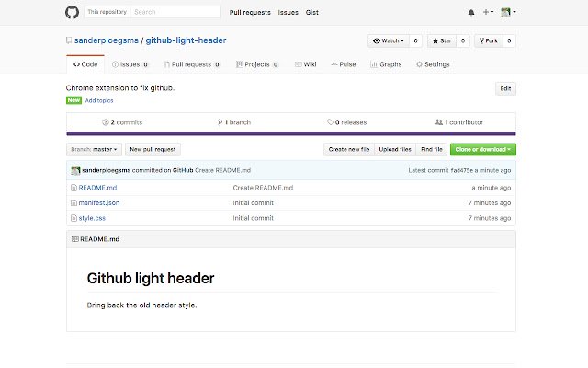This screenshot has width=588, height=368.
Task: Switch to the Projects tab
Action: [257, 64]
